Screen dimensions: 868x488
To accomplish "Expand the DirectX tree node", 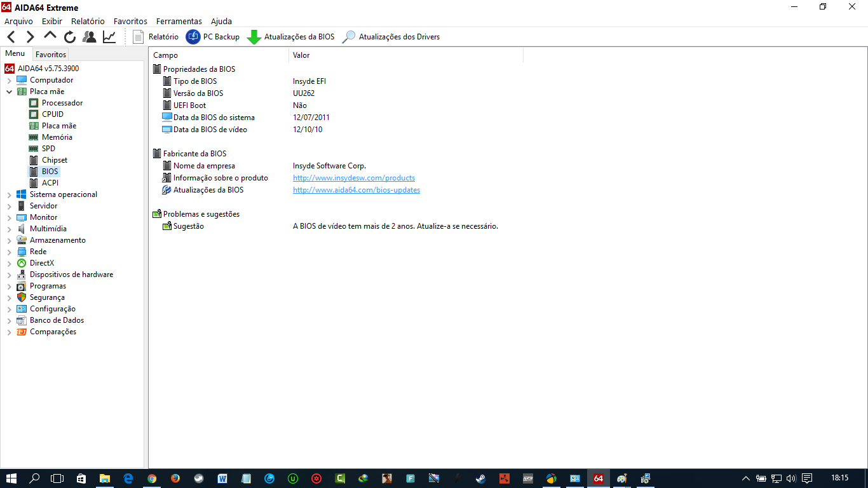I will [9, 263].
